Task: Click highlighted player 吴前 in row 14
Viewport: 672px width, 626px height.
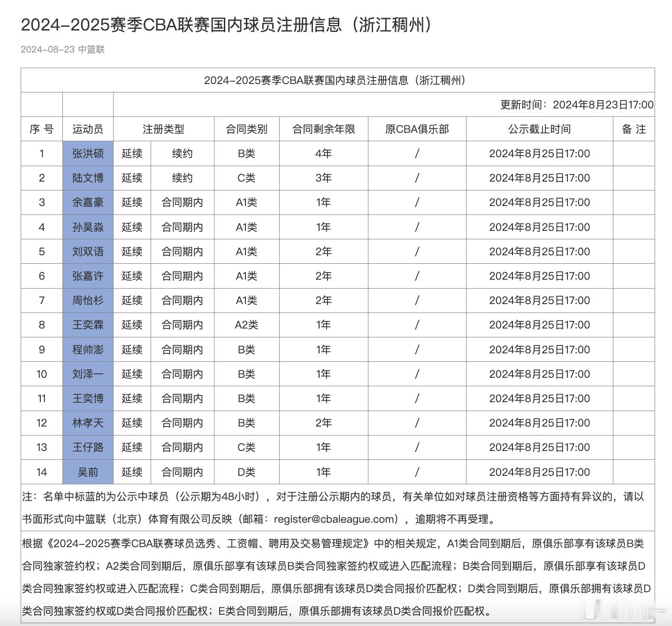Action: 88,472
